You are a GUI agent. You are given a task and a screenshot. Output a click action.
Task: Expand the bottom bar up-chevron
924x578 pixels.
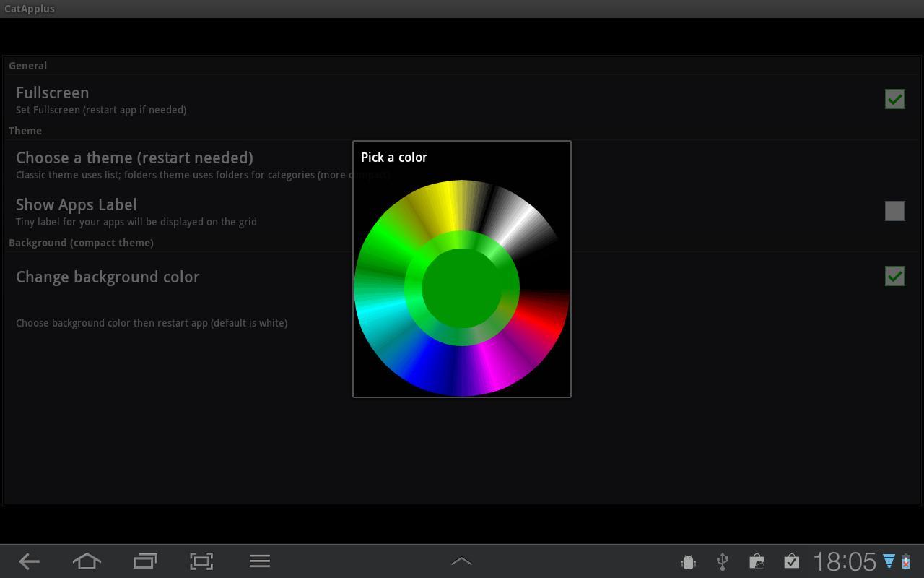[461, 561]
